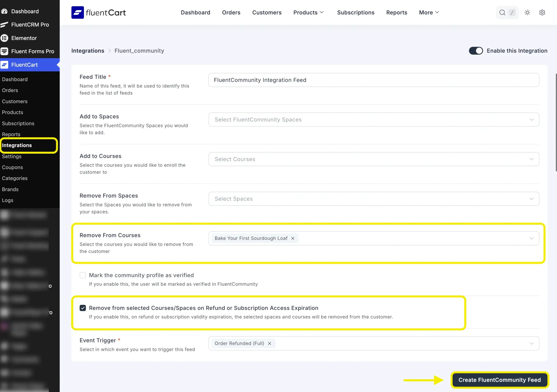Open Subscriptions in FluentCart sidebar submenu

click(18, 123)
